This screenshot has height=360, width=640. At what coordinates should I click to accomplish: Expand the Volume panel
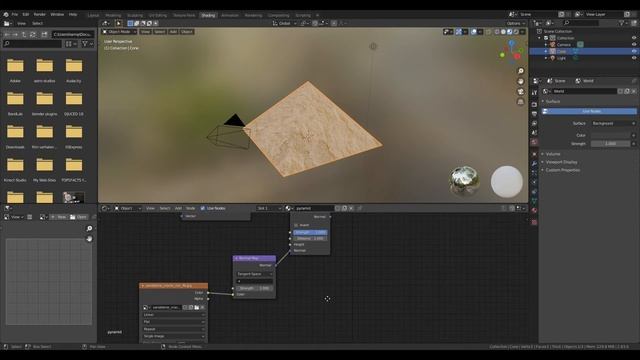tap(553, 154)
